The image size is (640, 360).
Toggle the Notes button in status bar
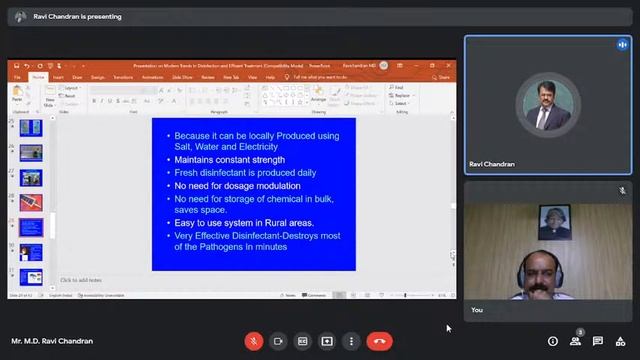point(288,295)
